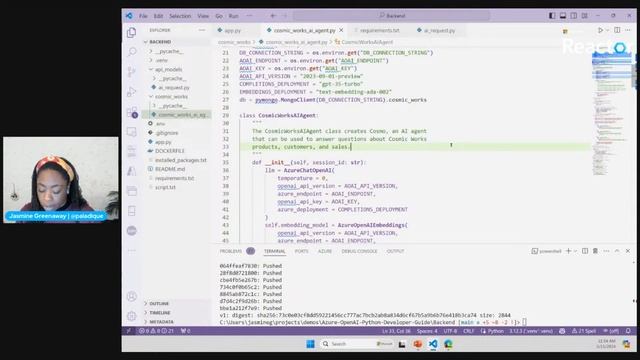Open the Remote Explorer view
This screenshot has height=360, width=640.
(x=131, y=132)
